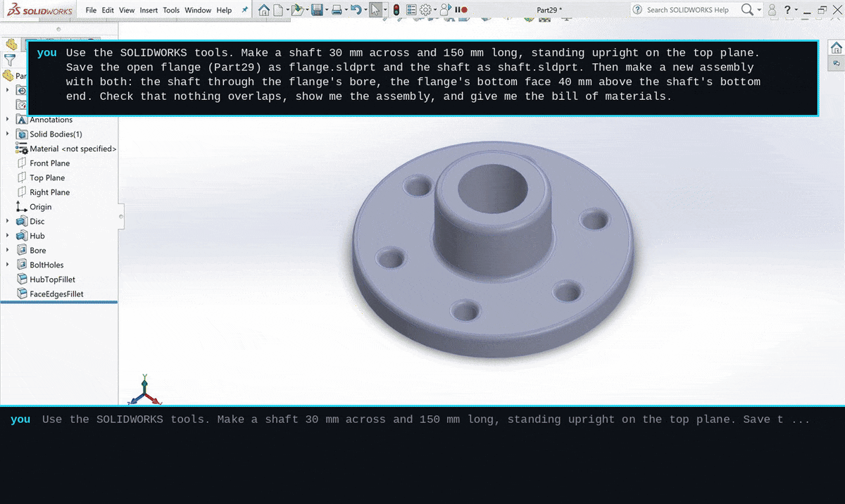Click the SOLIDWORKS logo

pyautogui.click(x=39, y=10)
